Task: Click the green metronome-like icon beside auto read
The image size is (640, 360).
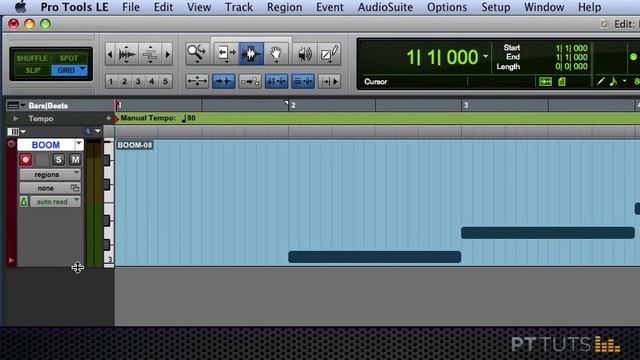Action: tap(24, 201)
